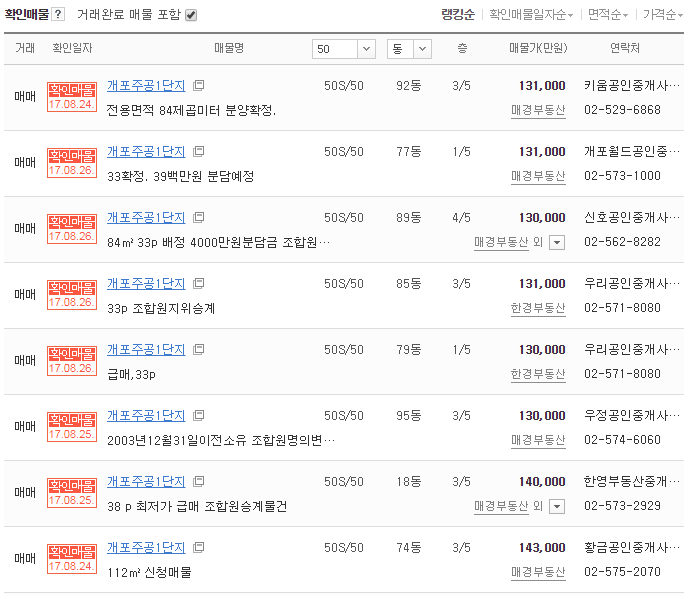Click price 143,000 on 74동 row
Image resolution: width=691 pixels, height=595 pixels.
point(542,547)
